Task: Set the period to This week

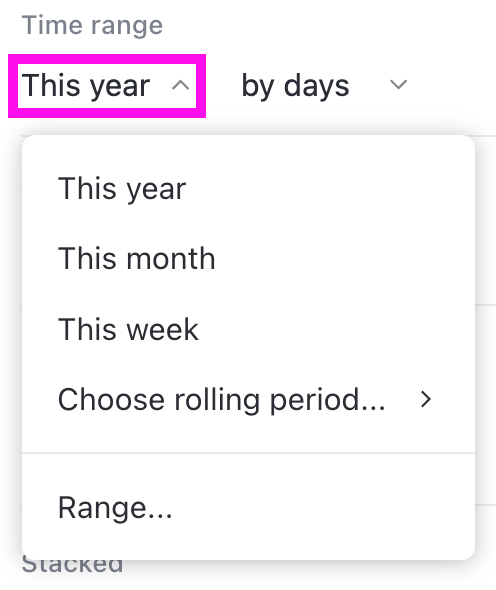Action: click(248, 329)
